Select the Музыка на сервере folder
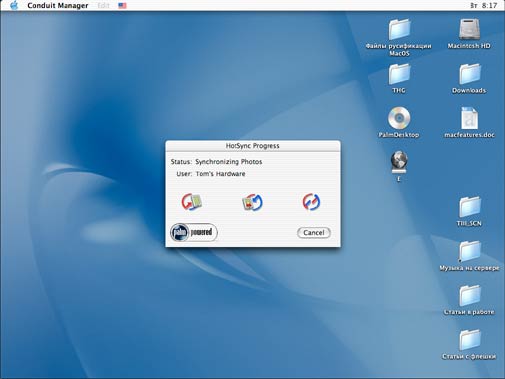This screenshot has width=505, height=379. (x=469, y=251)
